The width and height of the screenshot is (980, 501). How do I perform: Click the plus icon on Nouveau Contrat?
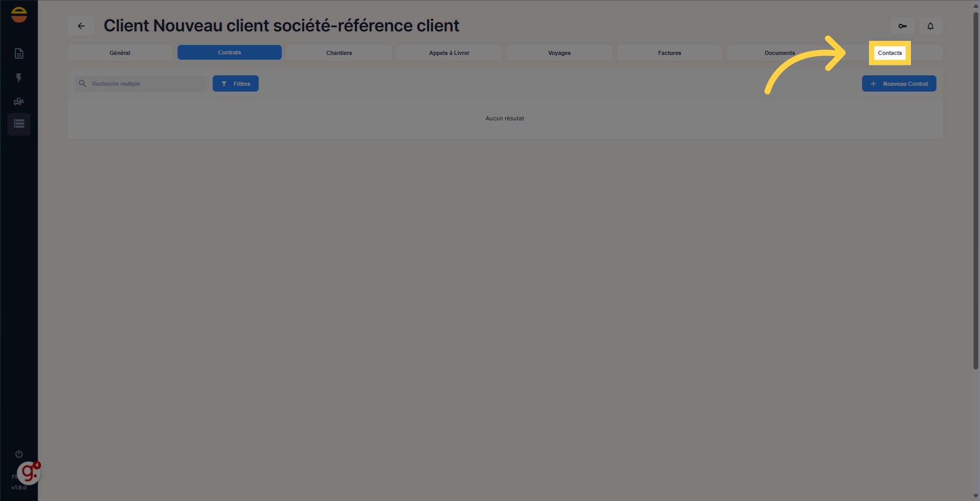[873, 83]
